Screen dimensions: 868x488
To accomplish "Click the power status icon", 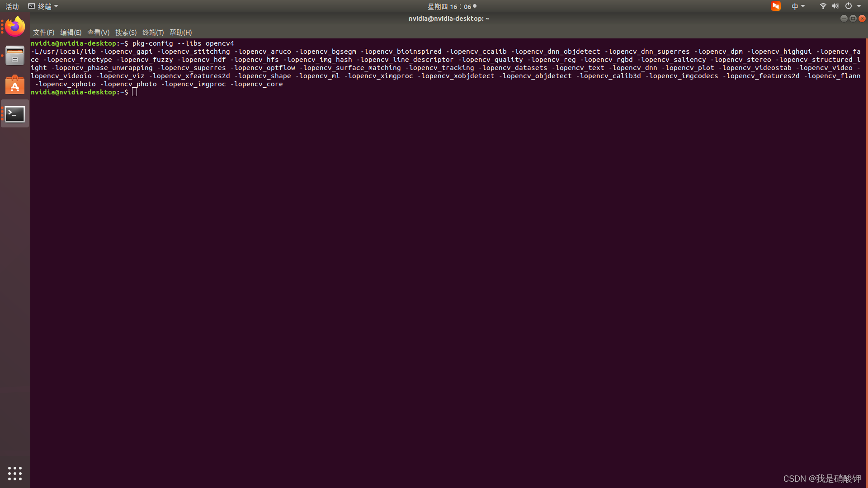I will tap(848, 6).
